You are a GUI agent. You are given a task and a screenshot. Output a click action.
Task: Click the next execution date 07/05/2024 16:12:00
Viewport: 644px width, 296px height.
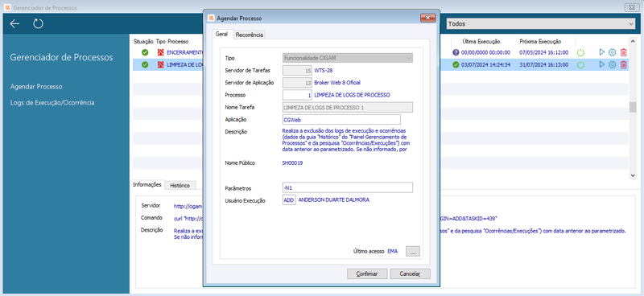(x=543, y=52)
